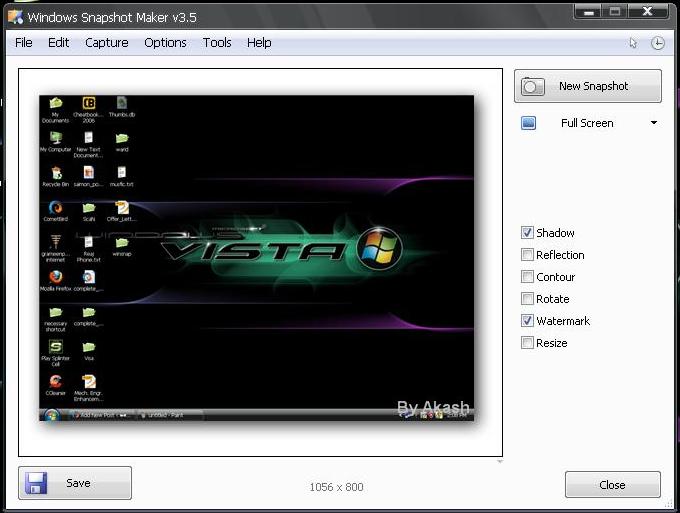Open the Capture menu
This screenshot has height=513, width=680.
(x=107, y=42)
